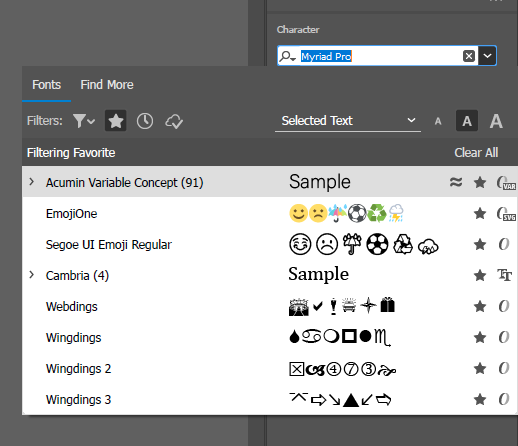Clear the font name field with X
Viewport: 518px width, 446px height.
[469, 56]
